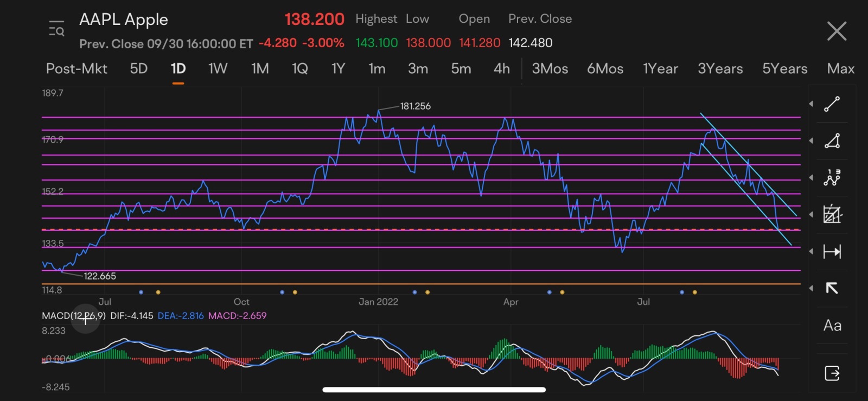Tap the Highest value 143.100
868x401 pixels.
pyautogui.click(x=376, y=43)
